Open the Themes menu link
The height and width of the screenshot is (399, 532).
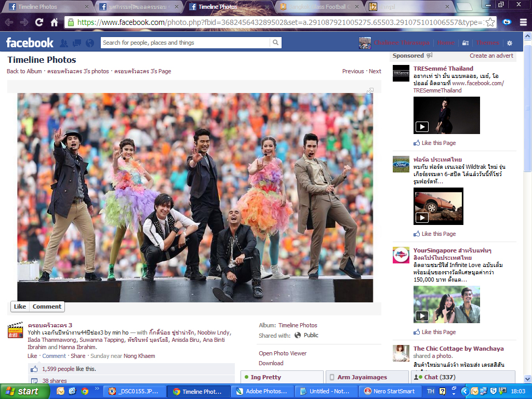coord(487,43)
